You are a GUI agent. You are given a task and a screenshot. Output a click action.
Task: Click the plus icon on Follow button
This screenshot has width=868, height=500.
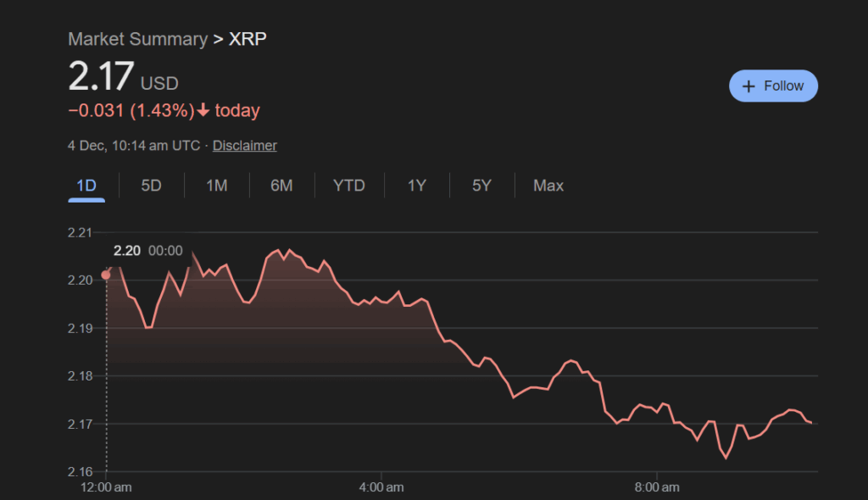(748, 86)
